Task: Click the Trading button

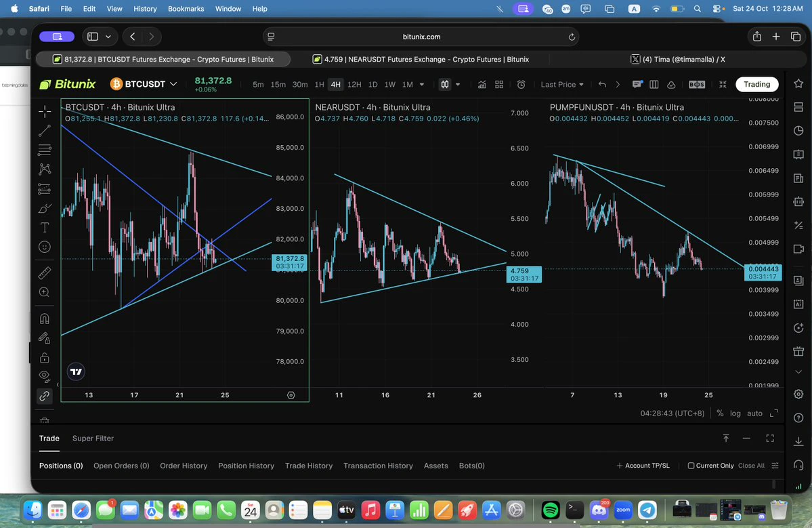Action: (756, 85)
